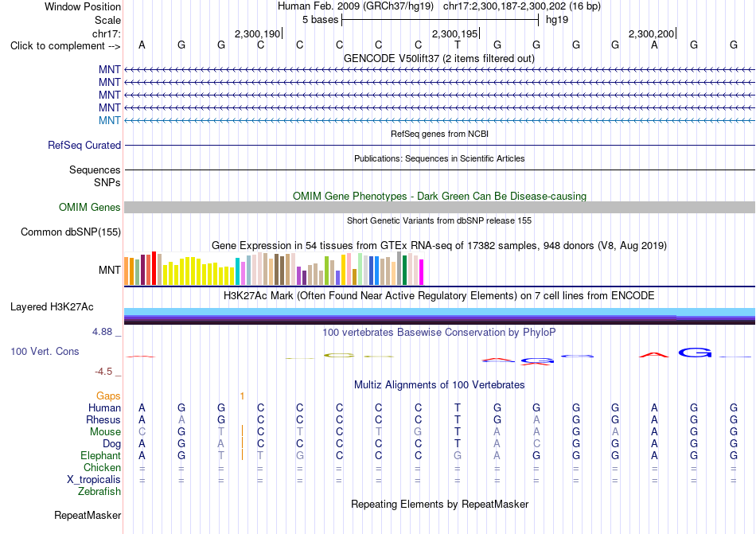Select the light-blue MNT transcript label
Viewport: 756px width, 534px height.
coord(110,120)
